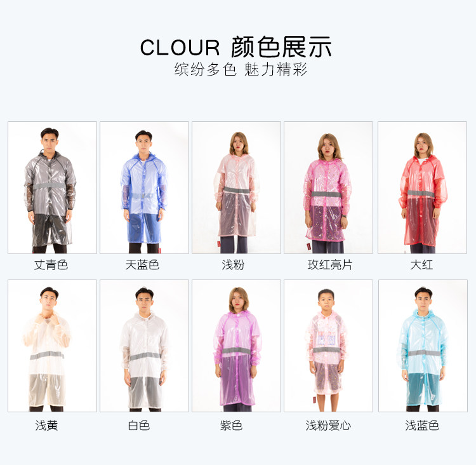Select the 天蓝色 blue raincoat thumbnail
Screen dimensions: 476x465
[144, 187]
